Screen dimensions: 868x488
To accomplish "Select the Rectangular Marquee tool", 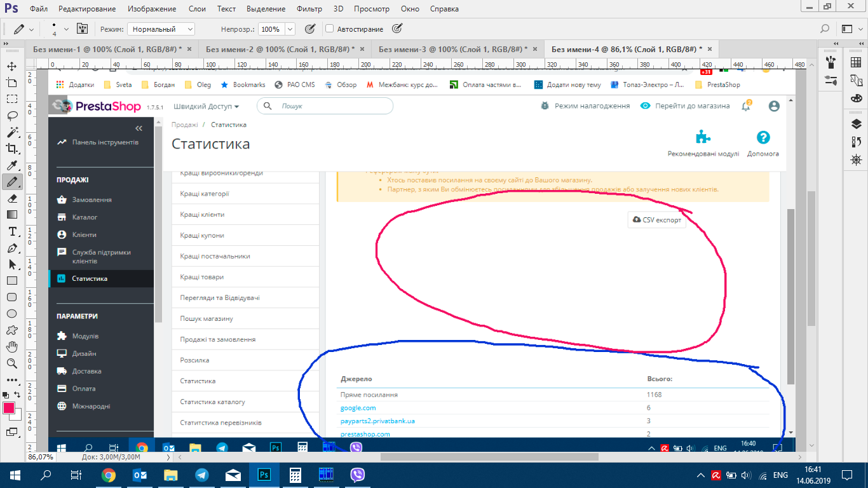I will pyautogui.click(x=11, y=99).
